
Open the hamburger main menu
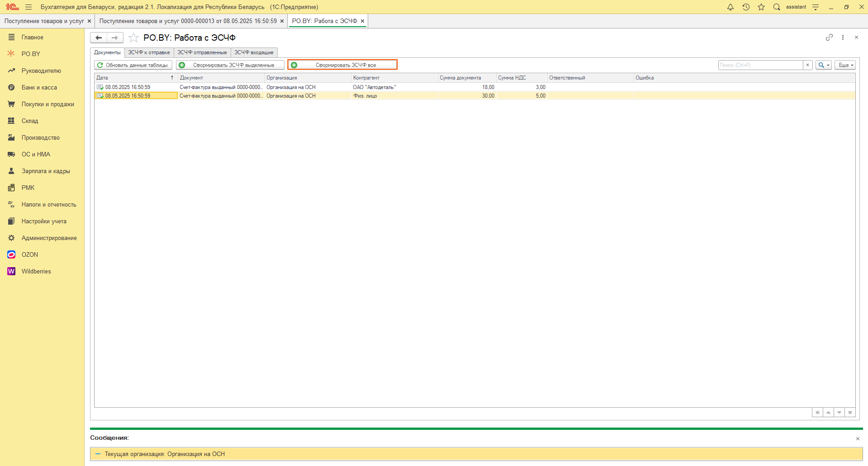click(28, 7)
